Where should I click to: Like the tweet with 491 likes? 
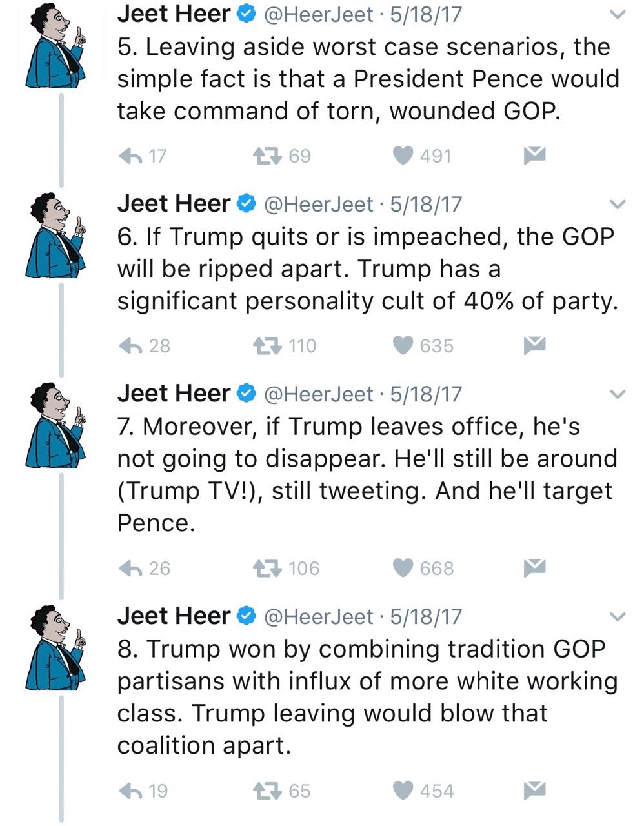(403, 156)
